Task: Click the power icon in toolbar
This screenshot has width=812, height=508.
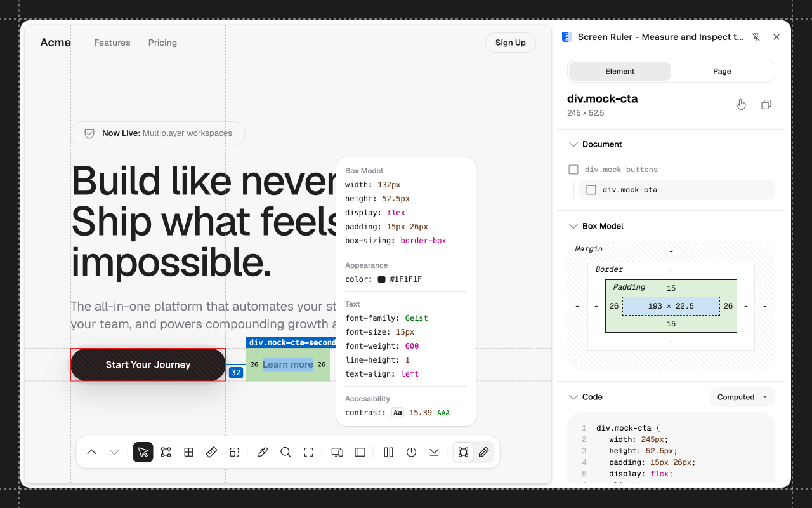Action: 411,452
